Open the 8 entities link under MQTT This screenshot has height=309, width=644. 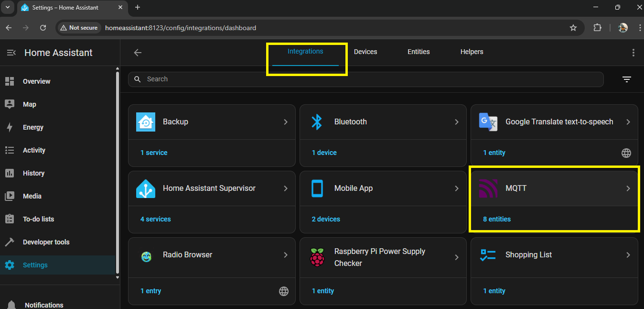(x=496, y=219)
